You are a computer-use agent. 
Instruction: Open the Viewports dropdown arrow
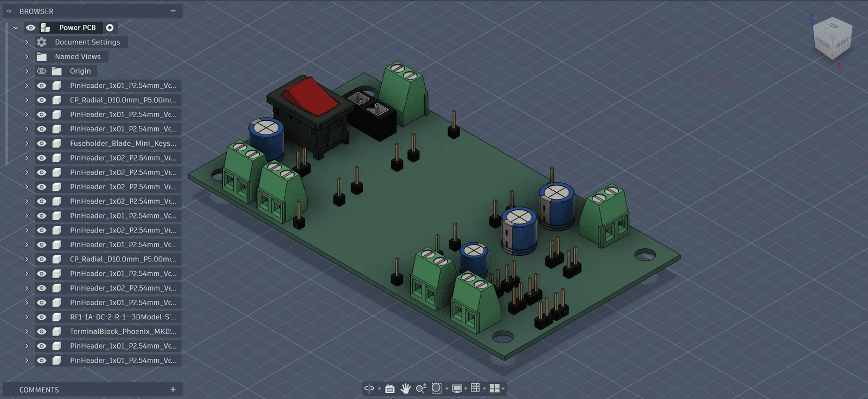(x=503, y=389)
